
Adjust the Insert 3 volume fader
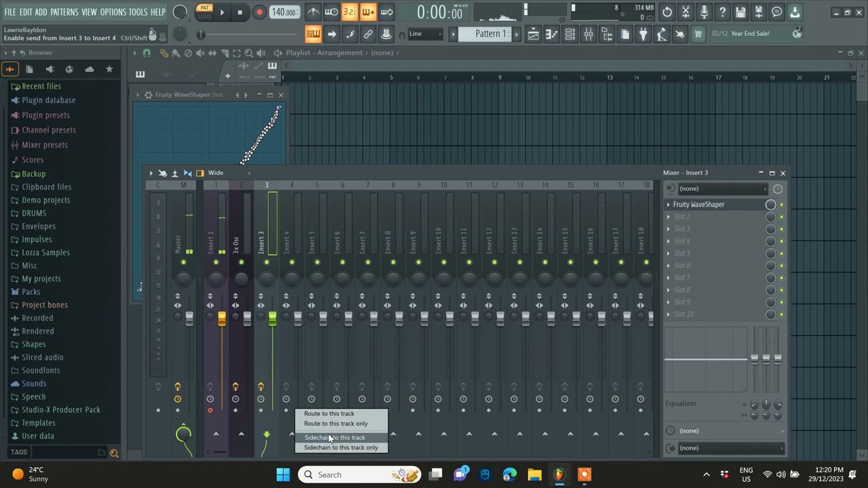pos(272,319)
